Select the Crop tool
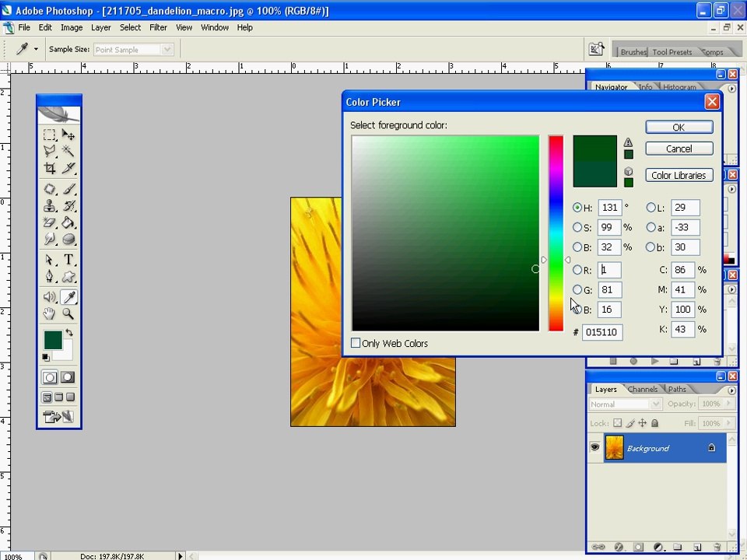Viewport: 747px width, 560px height. tap(50, 168)
